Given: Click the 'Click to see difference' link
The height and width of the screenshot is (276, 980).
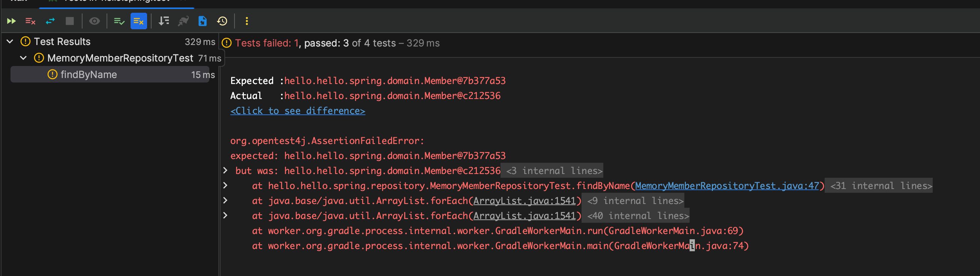Looking at the screenshot, I should (x=298, y=111).
